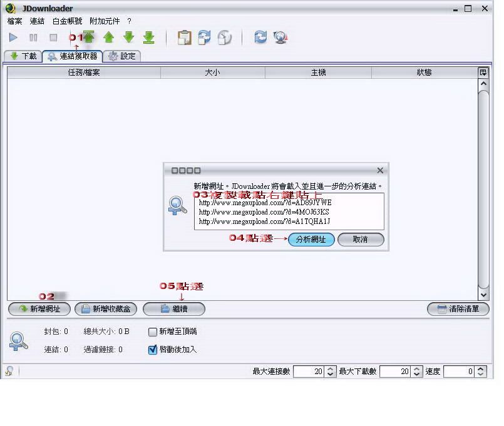This screenshot has width=504, height=426.
Task: Decrease 速度 with the down arrow
Action: [480, 374]
